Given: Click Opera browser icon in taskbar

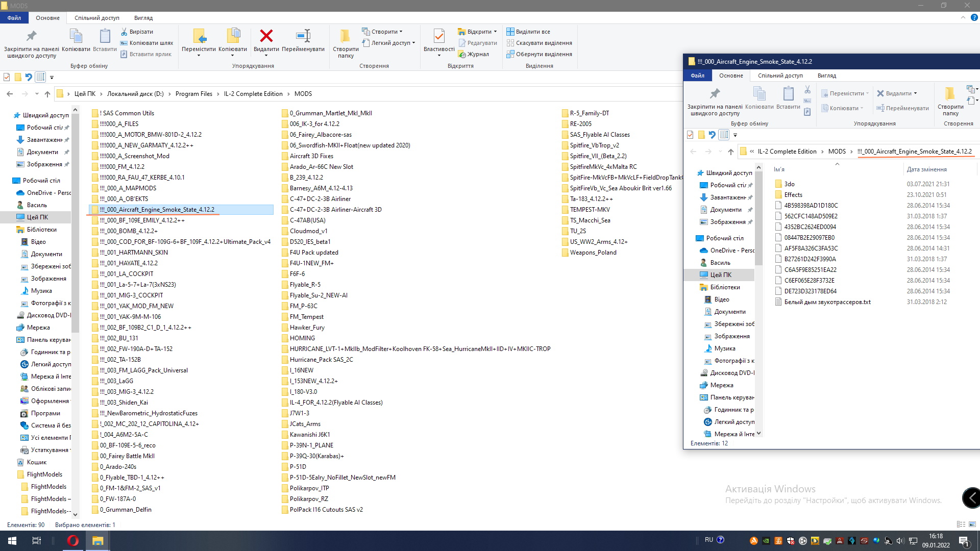Looking at the screenshot, I should pos(73,541).
